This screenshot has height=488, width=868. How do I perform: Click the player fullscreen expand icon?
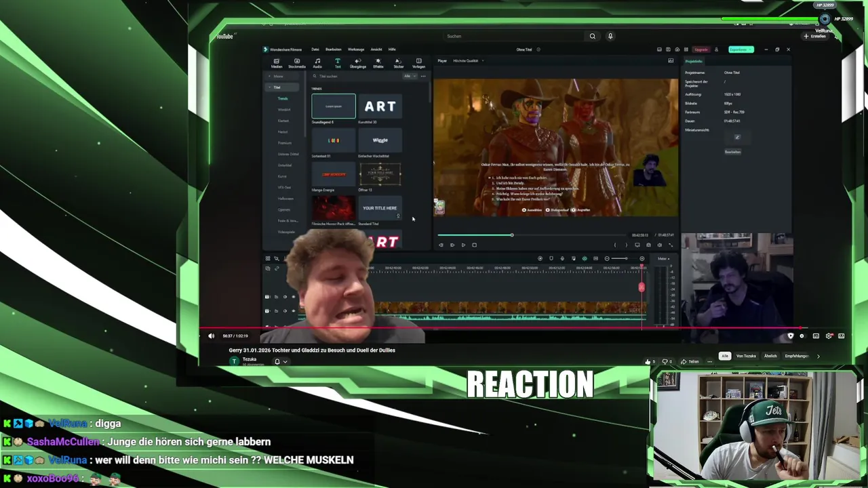[671, 245]
